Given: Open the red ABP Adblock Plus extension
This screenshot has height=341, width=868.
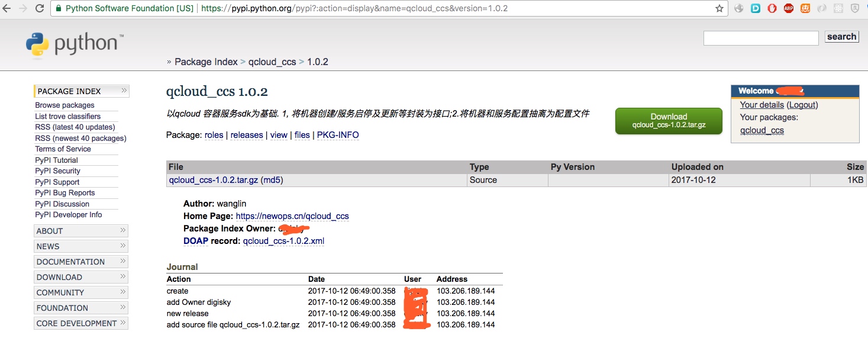Looking at the screenshot, I should point(788,9).
